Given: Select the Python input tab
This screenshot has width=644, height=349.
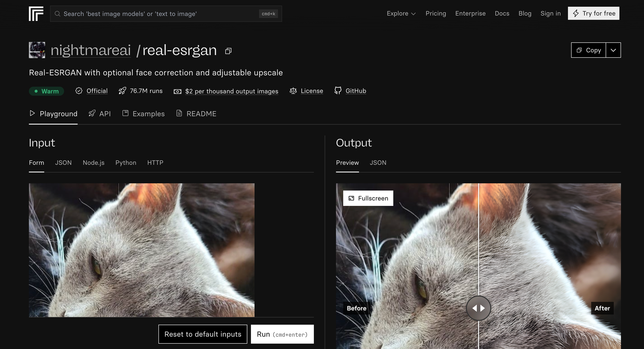Looking at the screenshot, I should coord(126,163).
